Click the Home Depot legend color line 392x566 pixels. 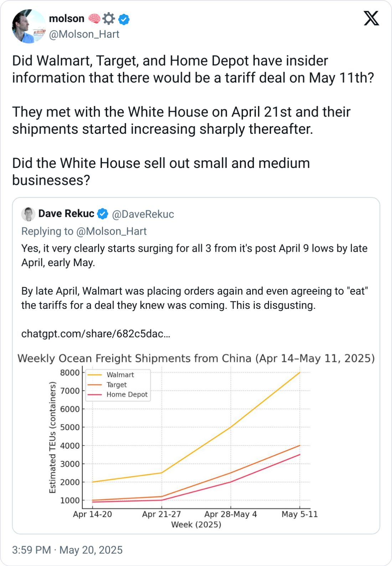click(x=95, y=394)
